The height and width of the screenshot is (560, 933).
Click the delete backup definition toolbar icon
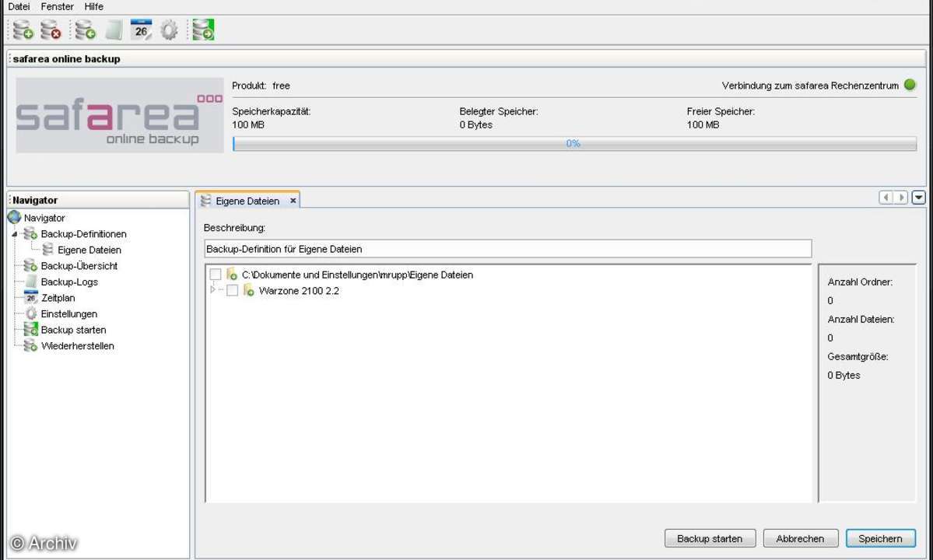[x=51, y=30]
